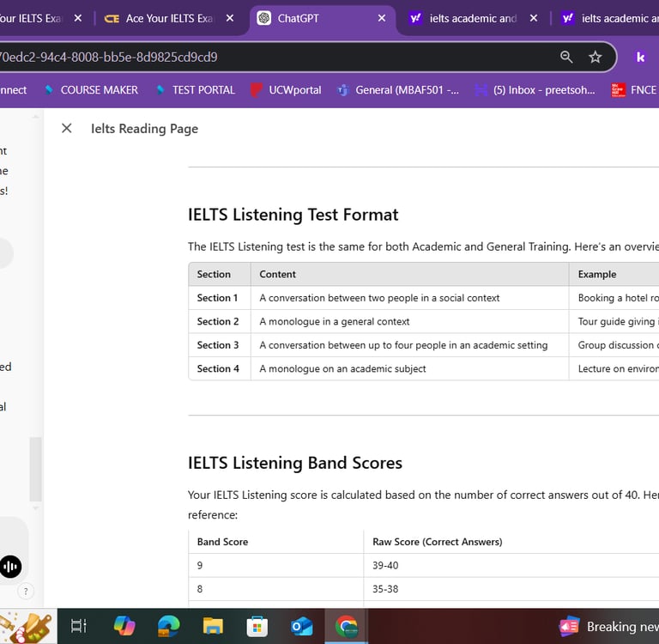Click the voice mode waveform button

coord(10,567)
